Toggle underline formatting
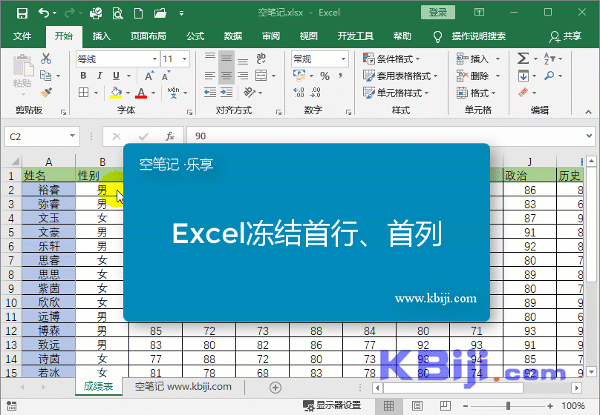Viewport: 600px width, 415px height. (116, 76)
